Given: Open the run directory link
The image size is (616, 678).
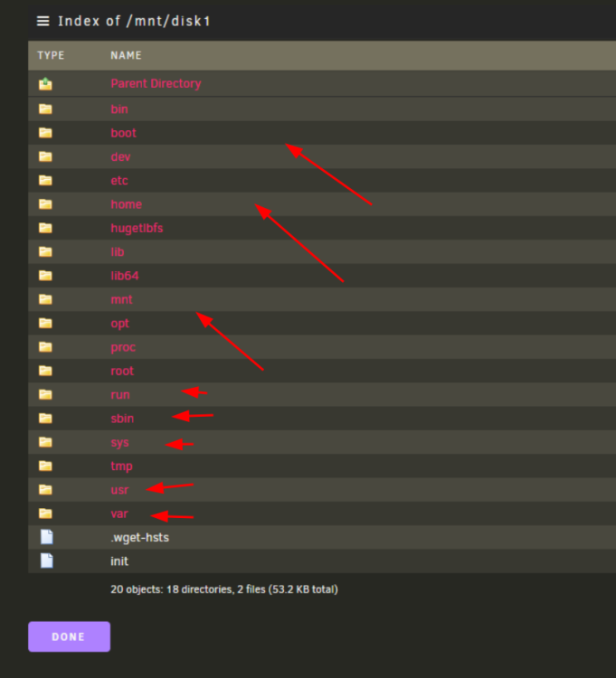Looking at the screenshot, I should coord(120,394).
